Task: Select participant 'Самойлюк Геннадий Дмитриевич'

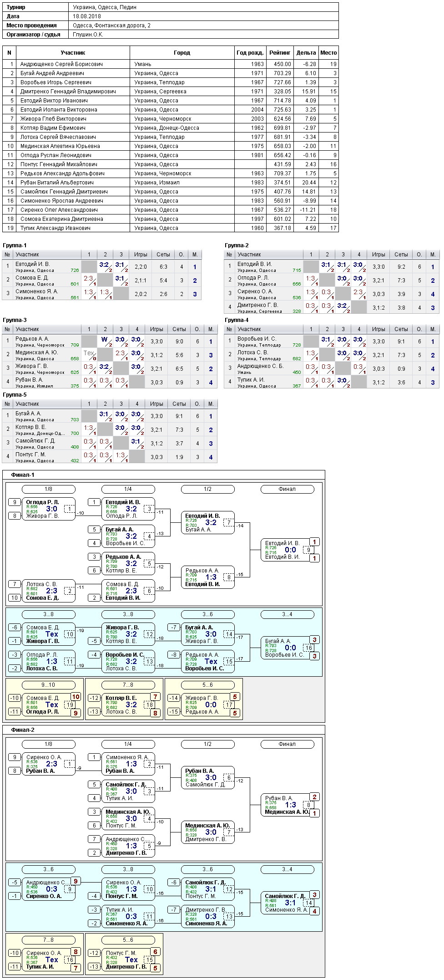Action: [x=64, y=192]
